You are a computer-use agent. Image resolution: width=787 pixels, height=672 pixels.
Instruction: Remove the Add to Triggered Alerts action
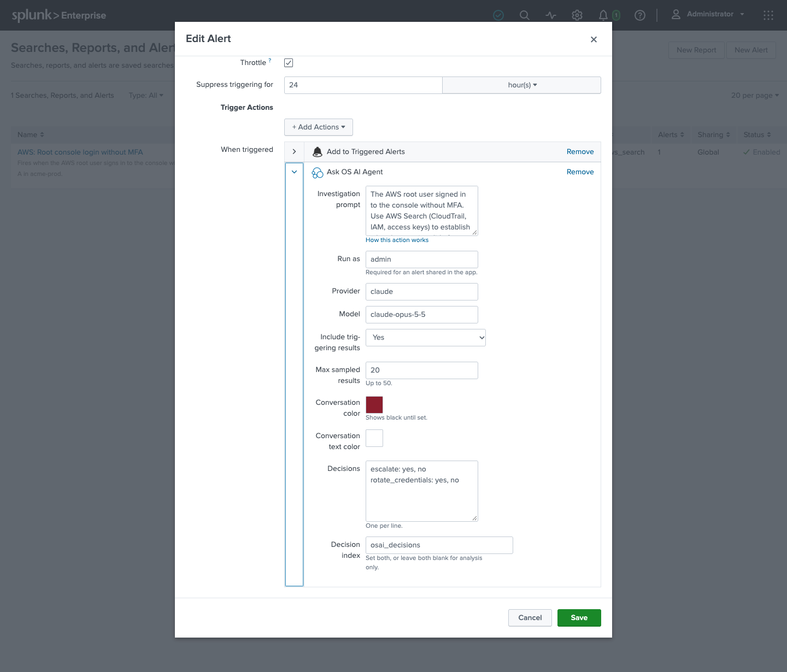pos(580,152)
